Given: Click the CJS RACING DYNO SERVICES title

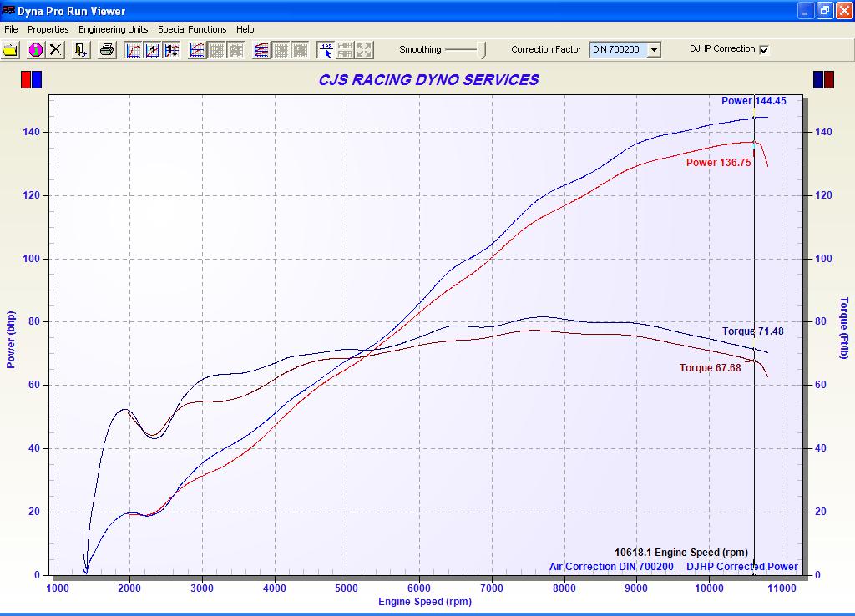Looking at the screenshot, I should pos(428,80).
